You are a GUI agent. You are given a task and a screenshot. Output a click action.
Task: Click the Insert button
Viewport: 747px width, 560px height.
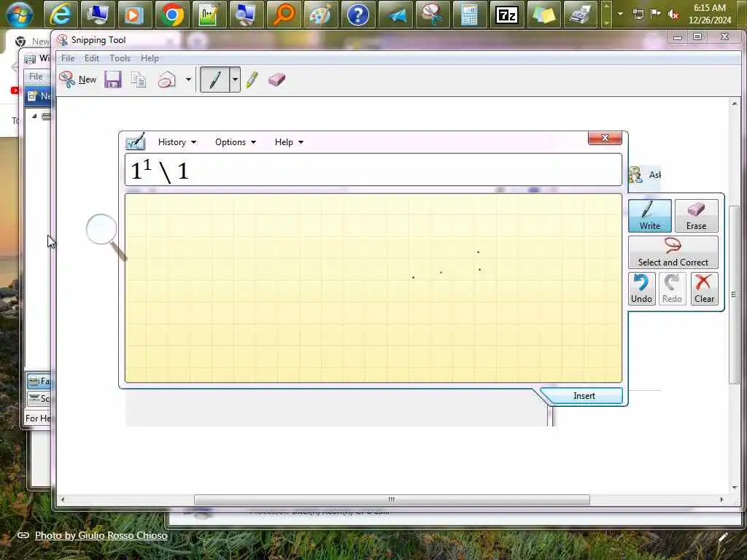[x=584, y=396]
